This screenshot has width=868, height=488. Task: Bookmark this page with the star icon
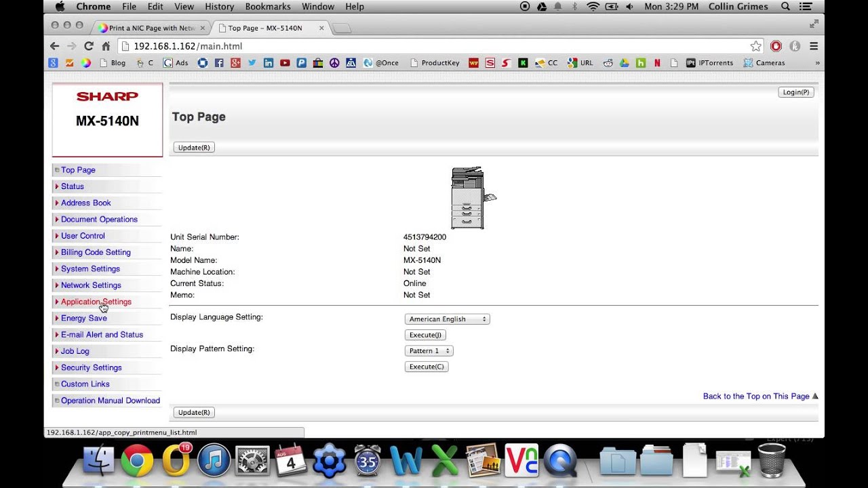(755, 46)
